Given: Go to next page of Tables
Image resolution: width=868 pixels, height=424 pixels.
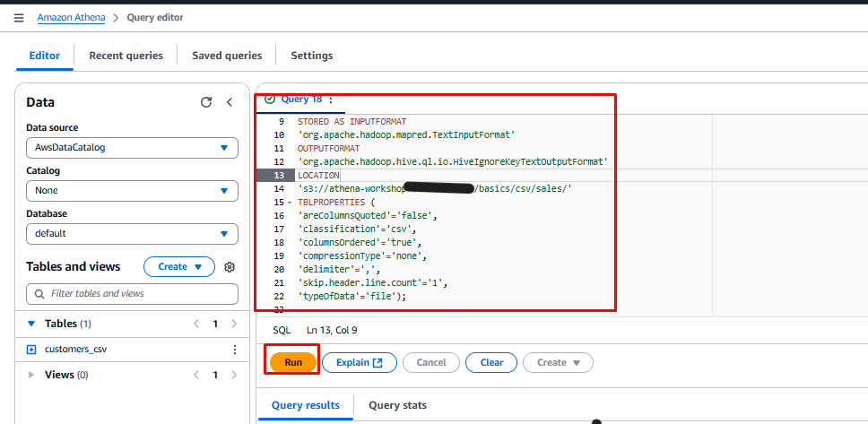Looking at the screenshot, I should point(234,324).
